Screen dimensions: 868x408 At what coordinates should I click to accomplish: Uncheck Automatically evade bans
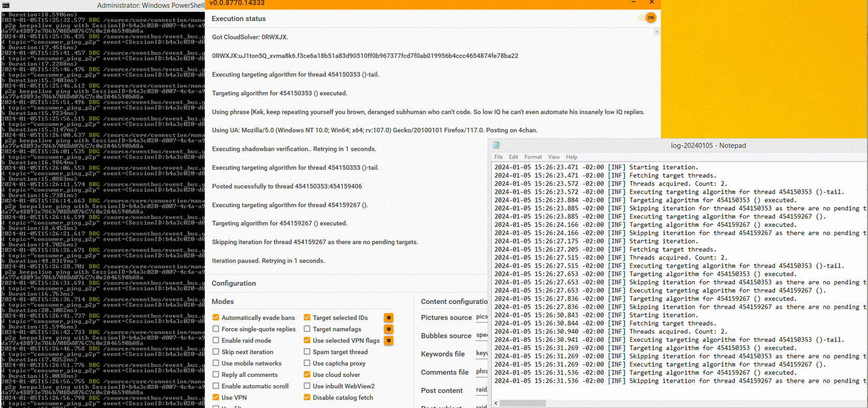coord(216,318)
